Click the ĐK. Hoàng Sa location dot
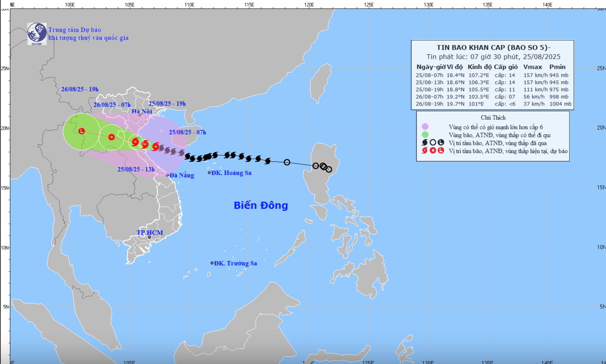The width and height of the screenshot is (606, 364). click(210, 172)
